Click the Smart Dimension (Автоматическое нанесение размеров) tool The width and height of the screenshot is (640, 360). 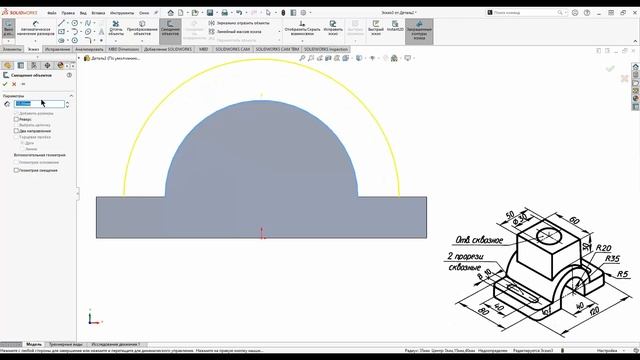pos(36,29)
